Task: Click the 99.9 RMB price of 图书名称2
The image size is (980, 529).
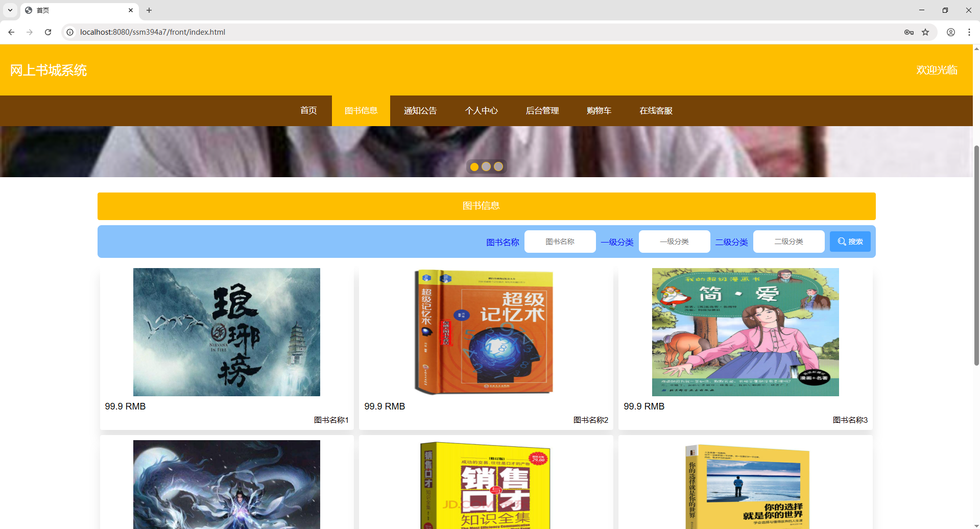Action: tap(385, 406)
